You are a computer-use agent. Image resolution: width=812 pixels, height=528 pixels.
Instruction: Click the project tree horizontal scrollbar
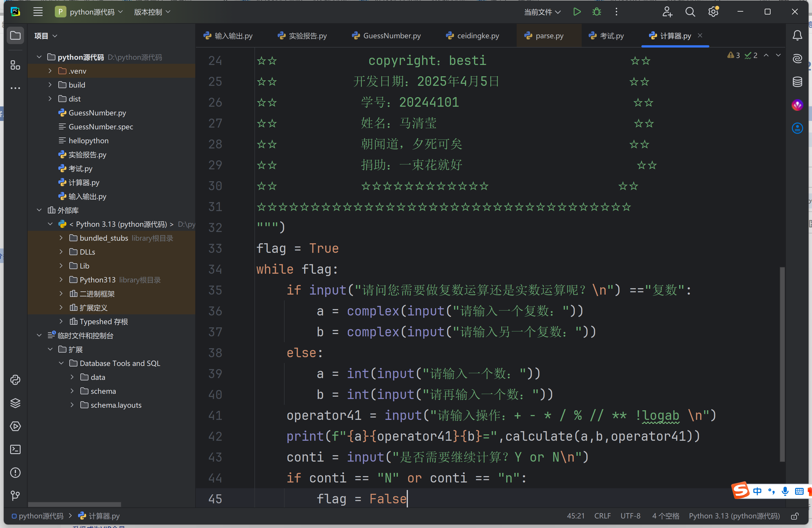coord(74,504)
